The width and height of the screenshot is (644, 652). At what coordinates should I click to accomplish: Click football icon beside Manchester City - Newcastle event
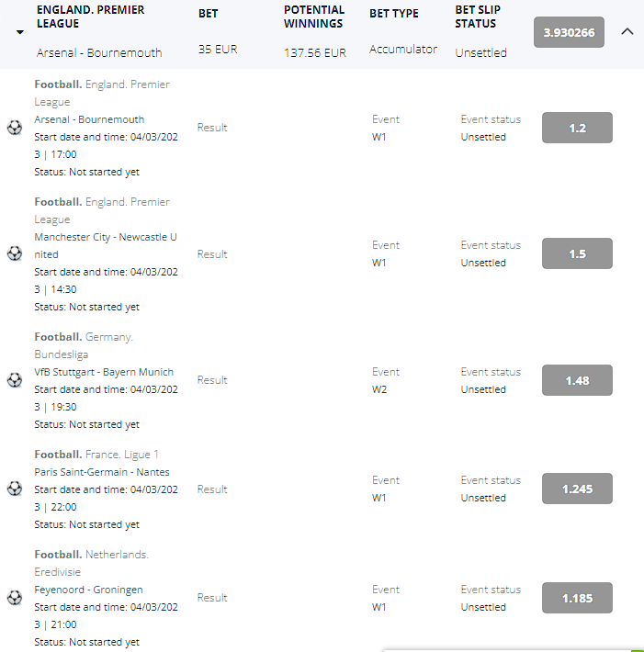coord(15,253)
